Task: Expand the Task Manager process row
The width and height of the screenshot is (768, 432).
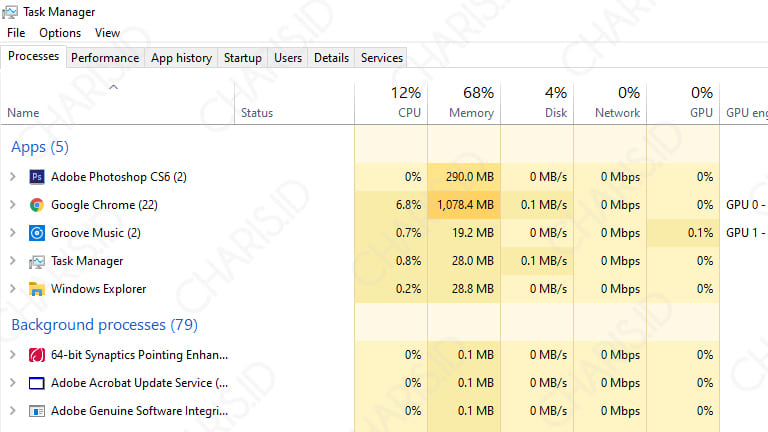Action: pos(13,261)
